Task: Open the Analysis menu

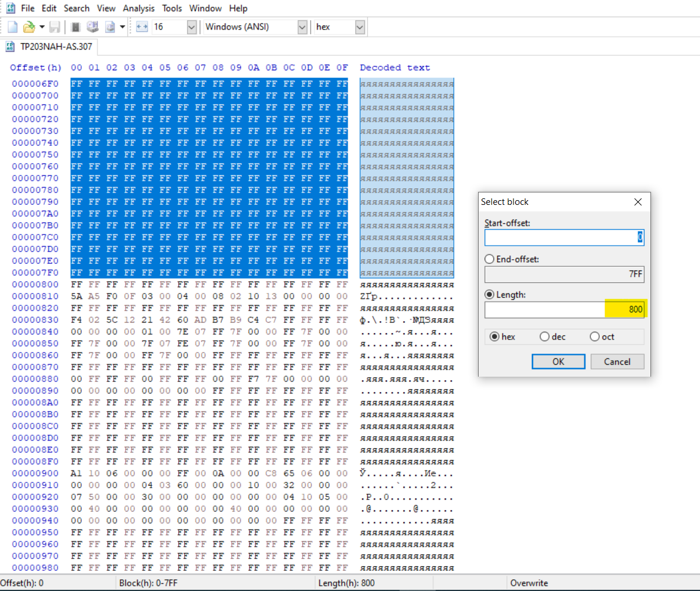Action: (x=139, y=8)
